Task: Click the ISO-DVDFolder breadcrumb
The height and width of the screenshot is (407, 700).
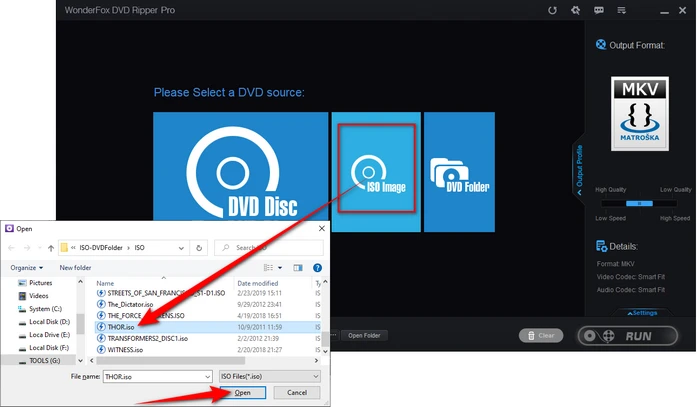Action: [101, 248]
